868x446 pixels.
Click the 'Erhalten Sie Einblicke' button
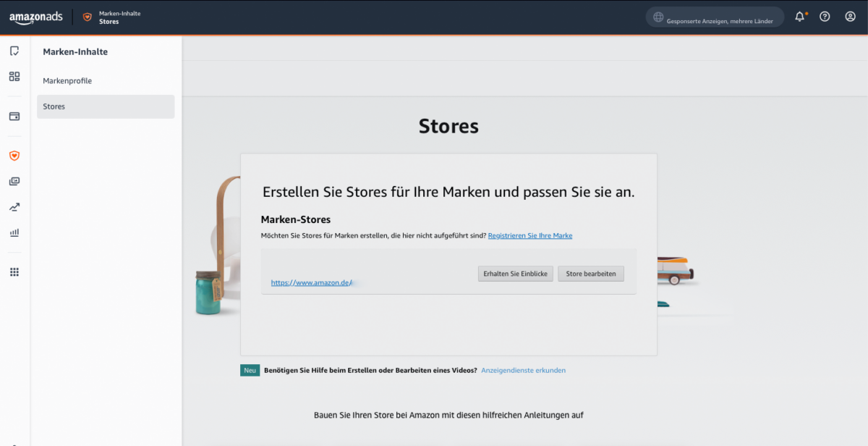516,274
